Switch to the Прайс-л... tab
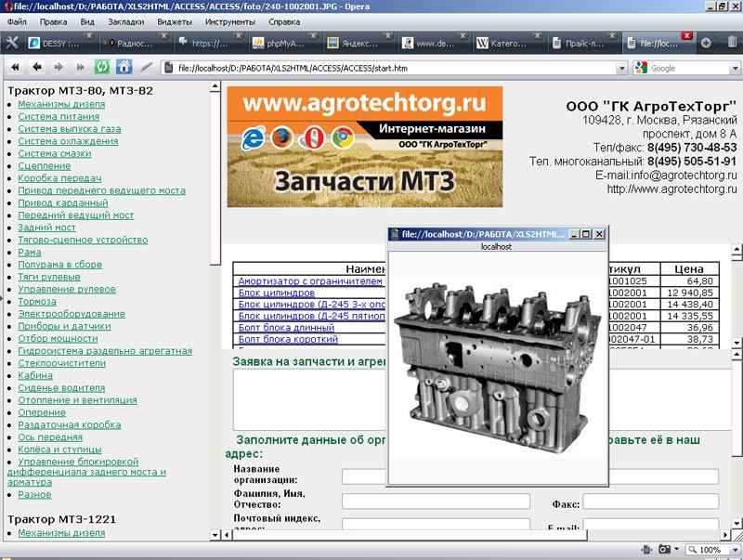Screen dimensions: 743x560 pos(584,43)
